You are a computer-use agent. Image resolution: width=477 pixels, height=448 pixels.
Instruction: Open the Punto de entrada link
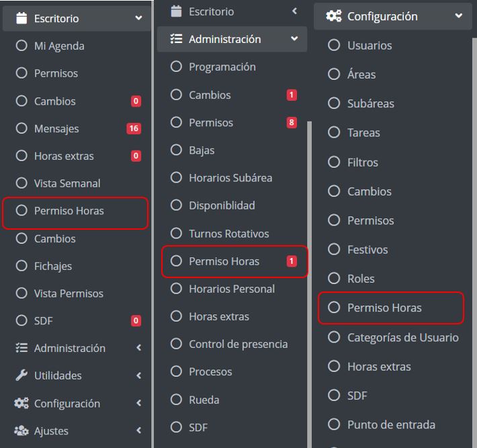tap(391, 424)
